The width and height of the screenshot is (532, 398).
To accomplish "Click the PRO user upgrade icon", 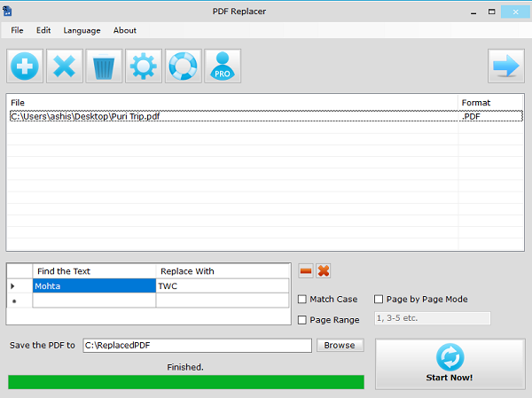I will [x=223, y=66].
